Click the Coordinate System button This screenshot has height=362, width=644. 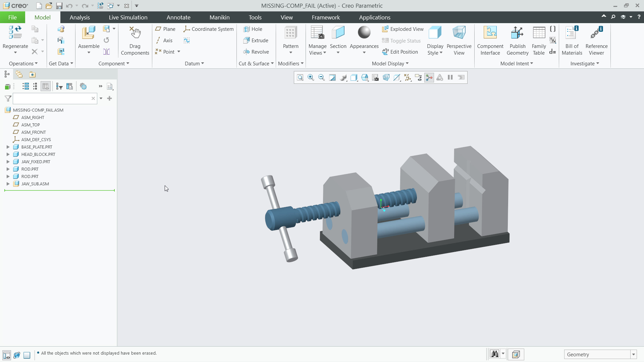coord(209,29)
